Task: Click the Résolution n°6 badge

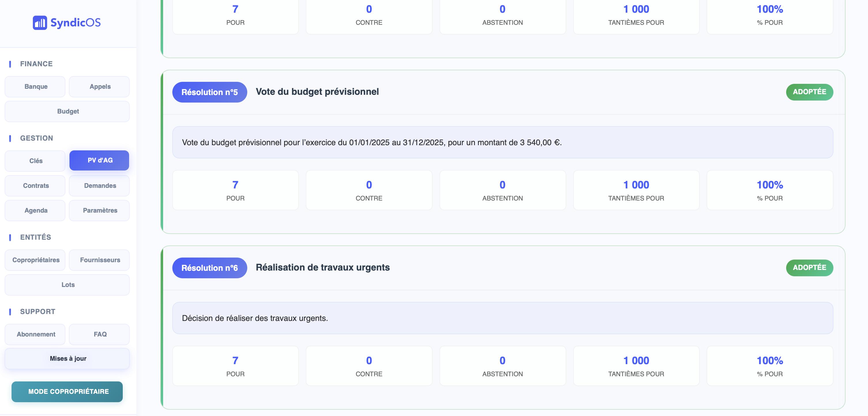Action: [x=209, y=268]
